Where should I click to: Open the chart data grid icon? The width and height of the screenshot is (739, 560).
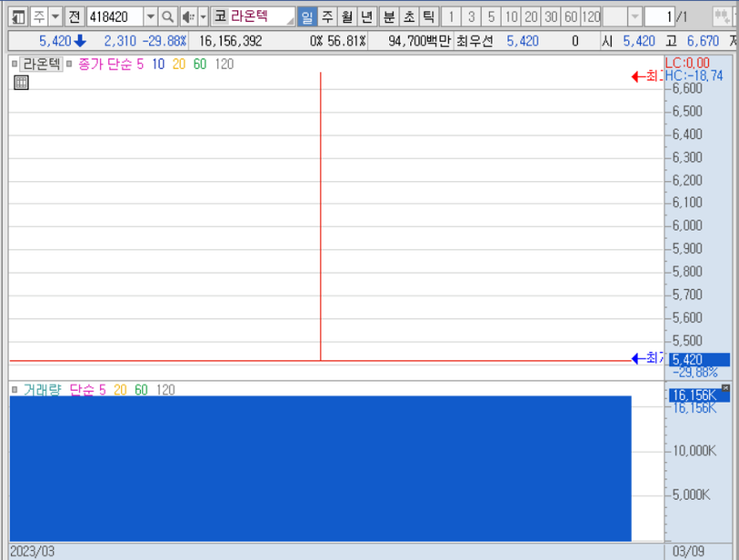tap(21, 83)
